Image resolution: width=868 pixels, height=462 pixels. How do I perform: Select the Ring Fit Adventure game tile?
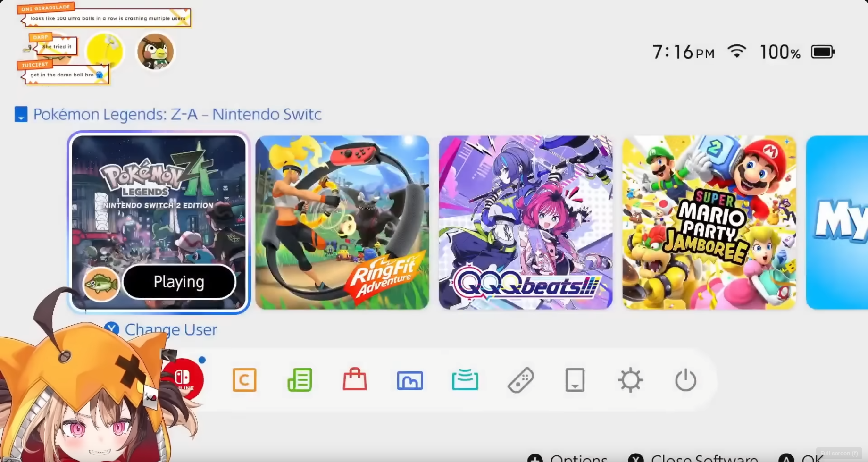coord(342,222)
